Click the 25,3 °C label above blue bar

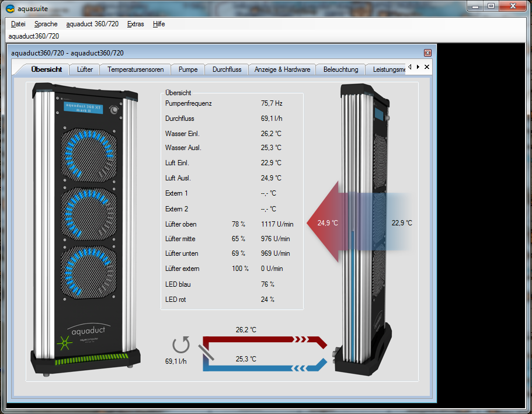click(246, 359)
